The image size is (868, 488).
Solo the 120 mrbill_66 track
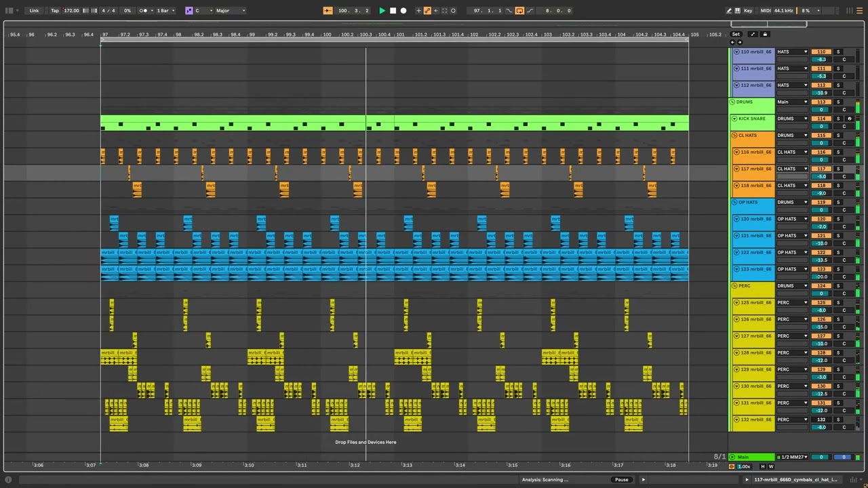(x=837, y=219)
